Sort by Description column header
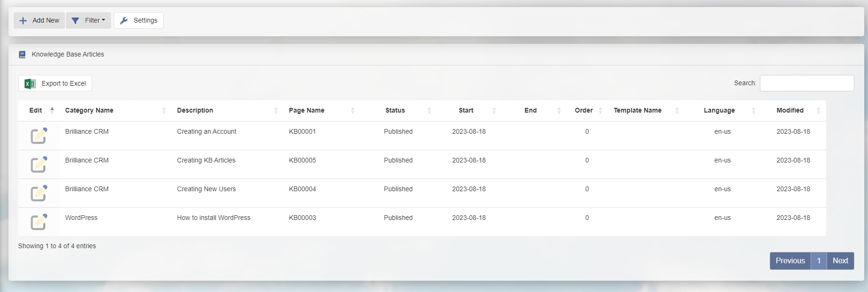Image resolution: width=868 pixels, height=292 pixels. (227, 110)
